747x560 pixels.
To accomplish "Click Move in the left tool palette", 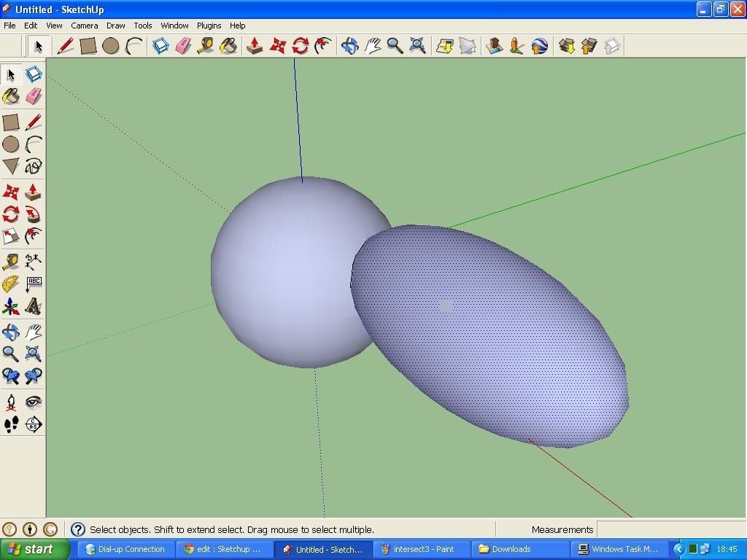I will click(x=10, y=192).
